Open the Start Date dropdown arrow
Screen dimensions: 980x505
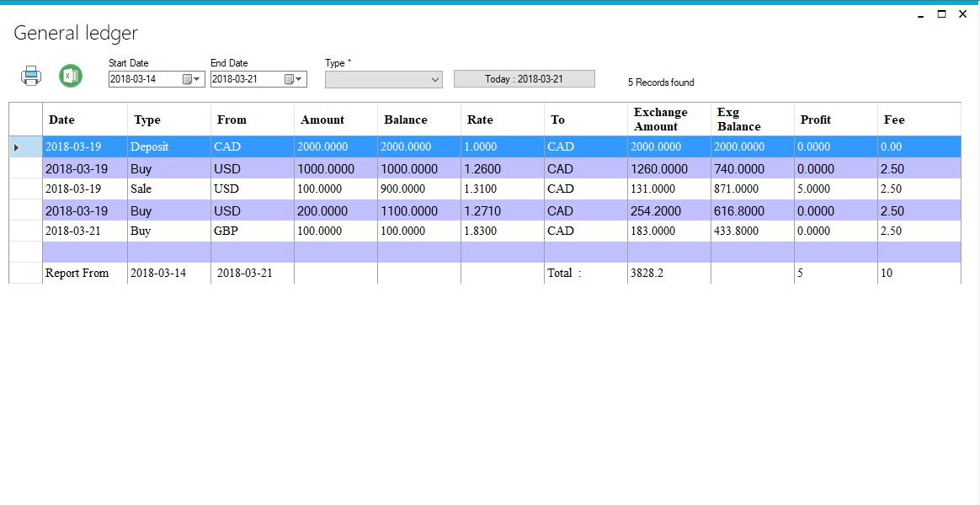point(196,79)
